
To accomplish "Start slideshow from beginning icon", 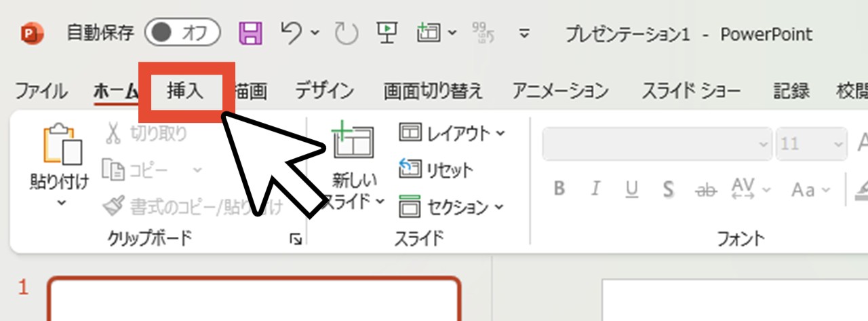I will pos(387,33).
